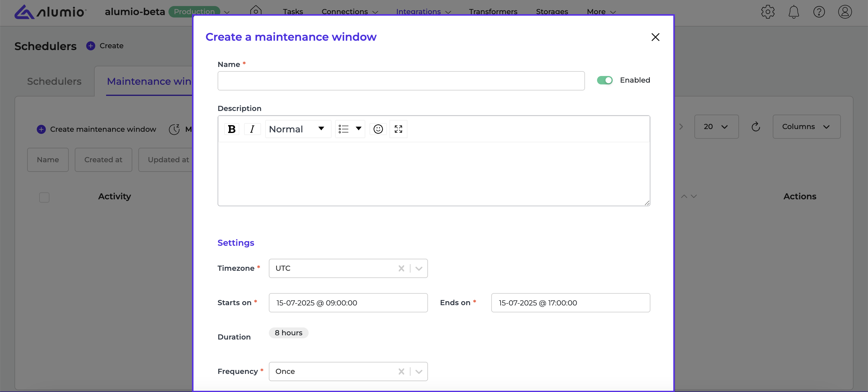868x392 pixels.
Task: Sort column ascending arrow
Action: [684, 196]
